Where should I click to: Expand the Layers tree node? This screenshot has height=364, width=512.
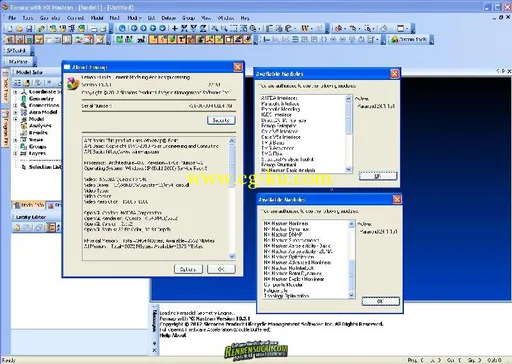[15, 153]
